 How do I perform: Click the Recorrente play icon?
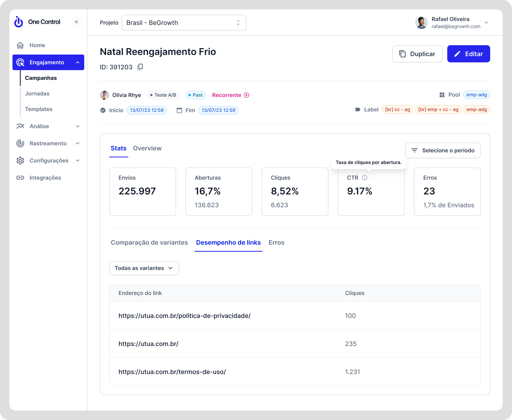[246, 95]
